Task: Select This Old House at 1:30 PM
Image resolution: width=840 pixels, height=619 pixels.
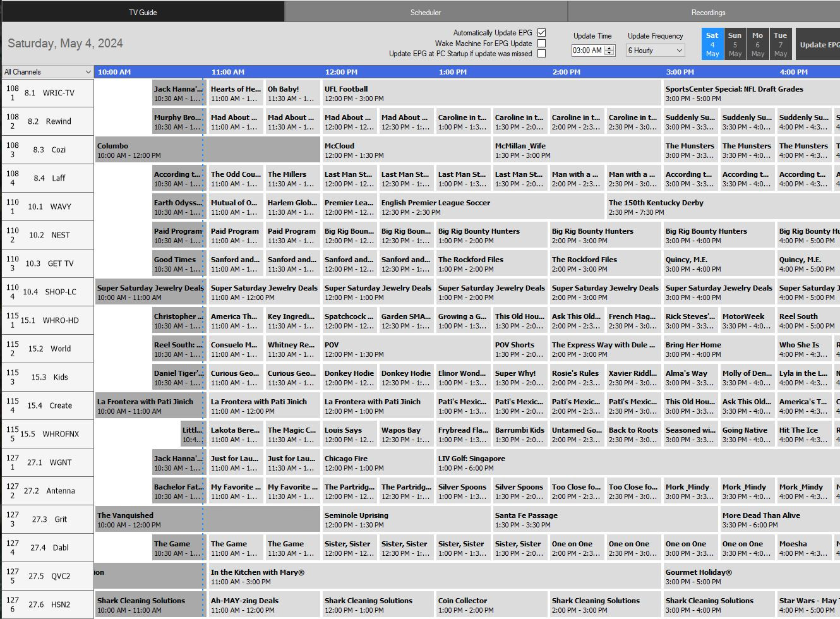Action: 520,321
